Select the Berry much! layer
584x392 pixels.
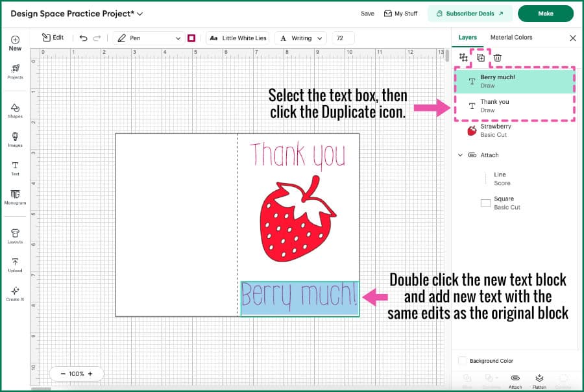click(x=515, y=81)
